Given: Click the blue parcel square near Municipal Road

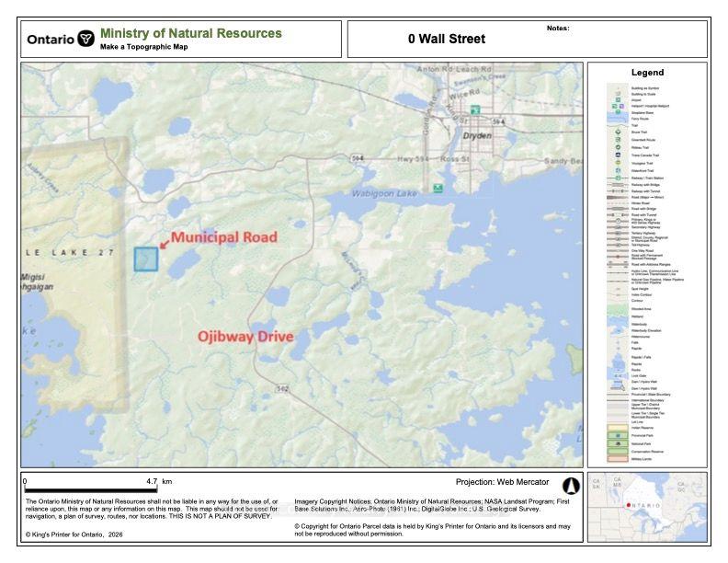Looking at the screenshot, I should coord(146,259).
